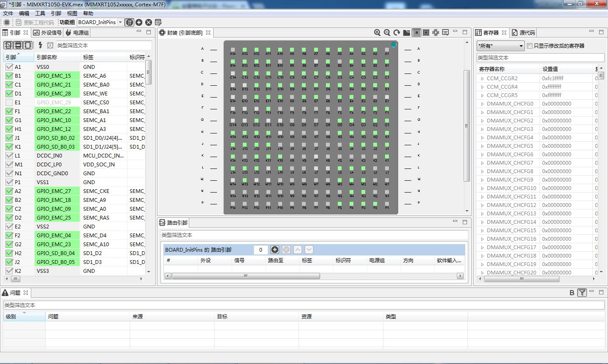608x364 pixels.
Task: Remove function group with the X icon in the top toolbar
Action: coord(149,22)
